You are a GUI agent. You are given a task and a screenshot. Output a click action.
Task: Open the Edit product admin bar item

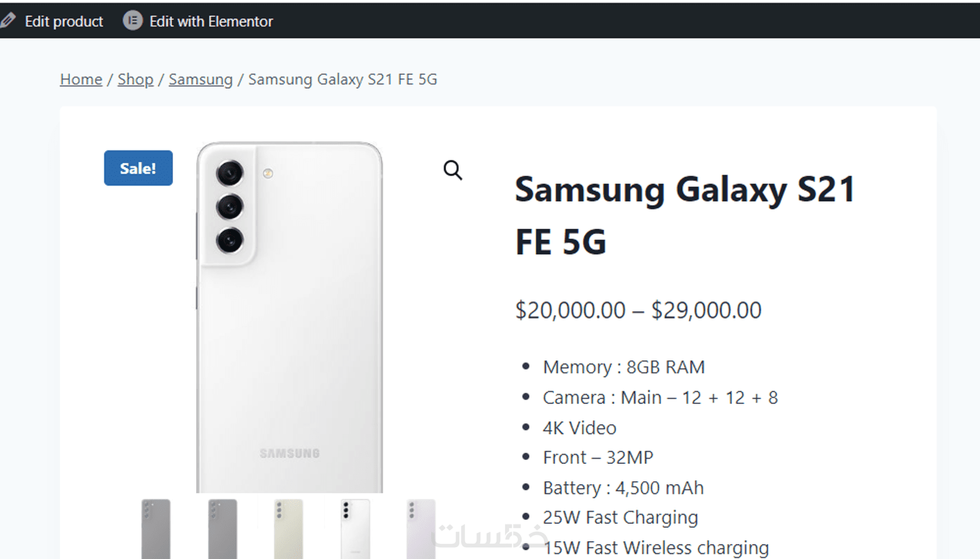pyautogui.click(x=63, y=21)
